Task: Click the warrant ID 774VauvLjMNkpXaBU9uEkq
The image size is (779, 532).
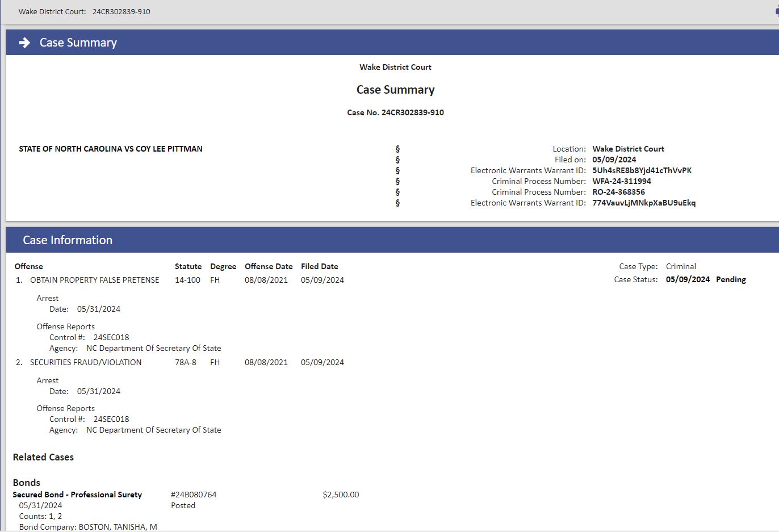Action: pyautogui.click(x=644, y=203)
